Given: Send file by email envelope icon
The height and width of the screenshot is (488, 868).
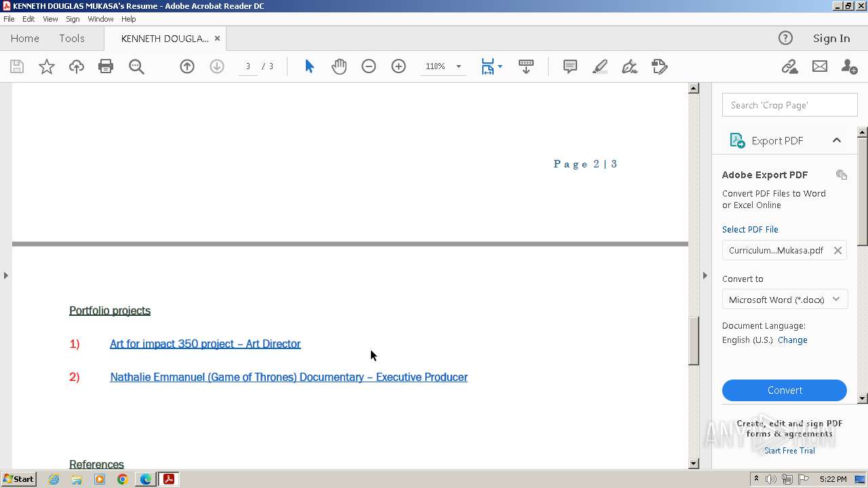Looking at the screenshot, I should (x=820, y=66).
